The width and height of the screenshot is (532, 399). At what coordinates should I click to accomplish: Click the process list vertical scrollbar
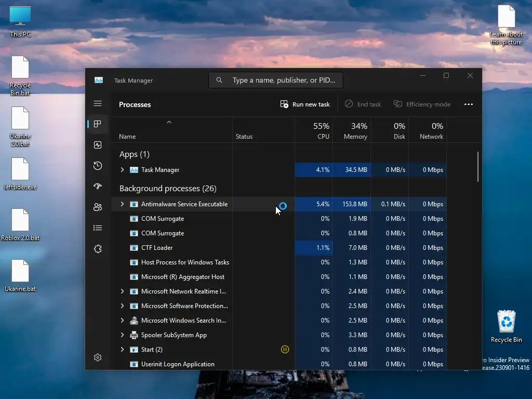478,167
